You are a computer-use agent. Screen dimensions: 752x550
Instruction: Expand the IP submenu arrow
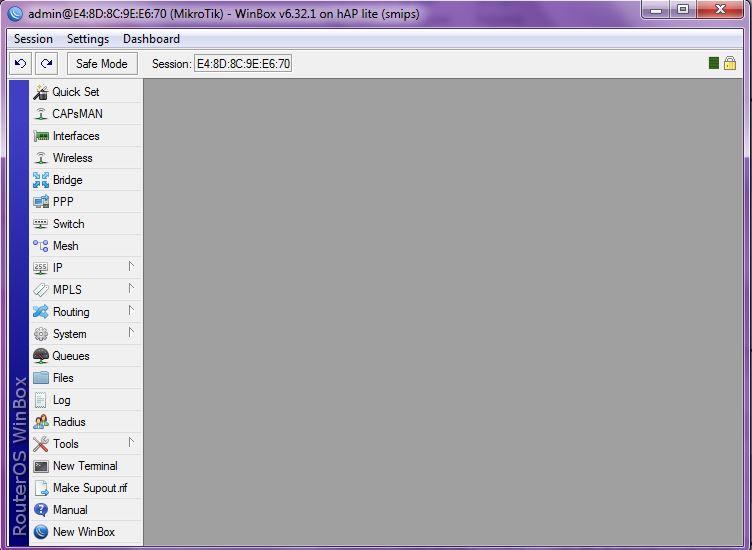point(131,267)
